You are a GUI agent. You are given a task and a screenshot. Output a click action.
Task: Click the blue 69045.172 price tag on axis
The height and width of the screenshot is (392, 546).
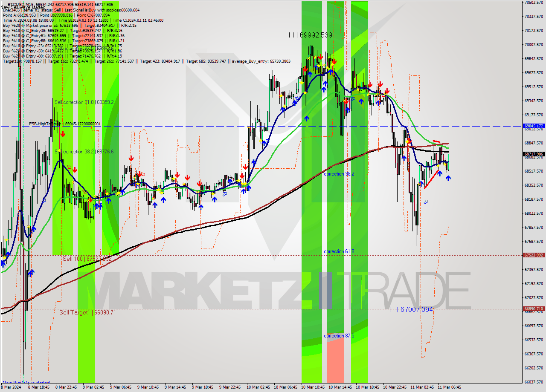[x=534, y=126]
